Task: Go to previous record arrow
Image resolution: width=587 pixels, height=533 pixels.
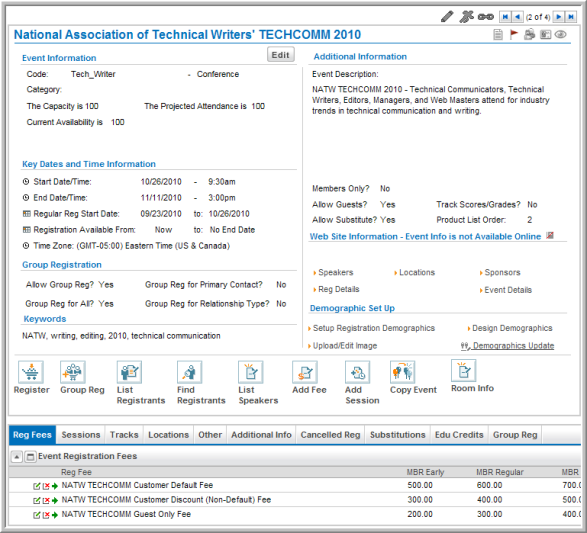Action: pyautogui.click(x=517, y=17)
